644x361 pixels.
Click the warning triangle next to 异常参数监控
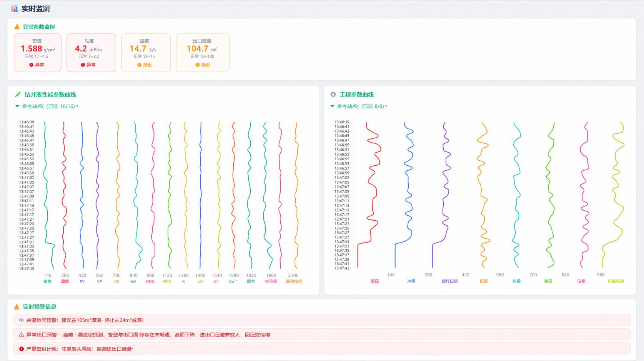pyautogui.click(x=17, y=27)
